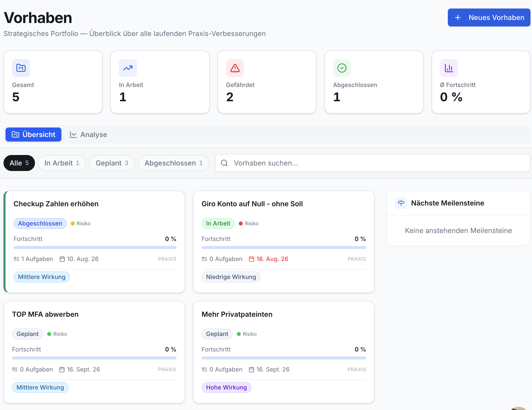Screen dimensions: 532x410
Task: Click the red calendar icon next to 18. Aug. 26
Action: pos(252,259)
